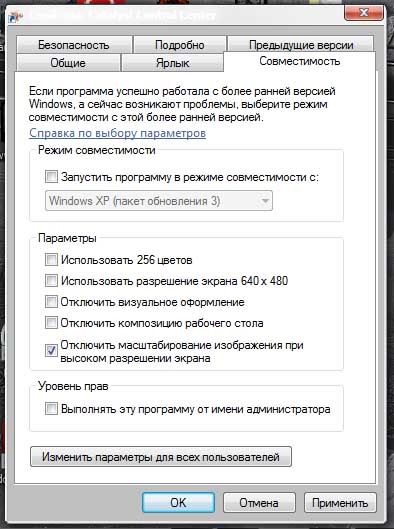This screenshot has width=394, height=529.
Task: Tick "Выполнять эту программу от имени администратора"
Action: tap(51, 409)
